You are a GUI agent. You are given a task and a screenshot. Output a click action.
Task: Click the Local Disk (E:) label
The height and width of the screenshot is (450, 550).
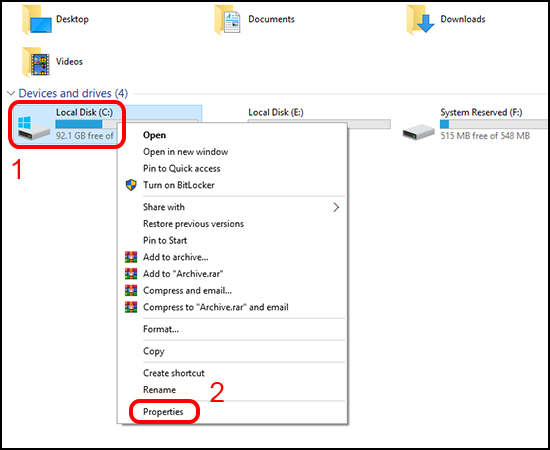pos(276,112)
